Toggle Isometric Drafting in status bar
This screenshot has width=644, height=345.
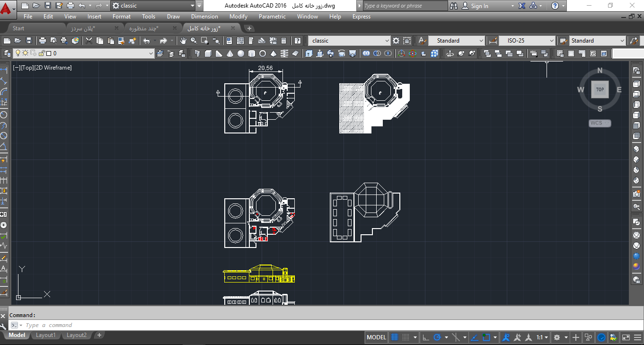tap(456, 337)
